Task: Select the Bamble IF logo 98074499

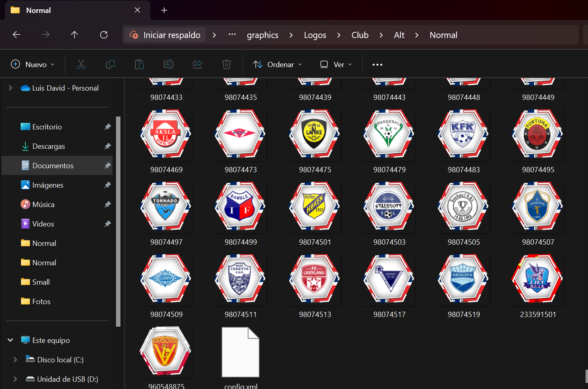Action: coord(240,206)
